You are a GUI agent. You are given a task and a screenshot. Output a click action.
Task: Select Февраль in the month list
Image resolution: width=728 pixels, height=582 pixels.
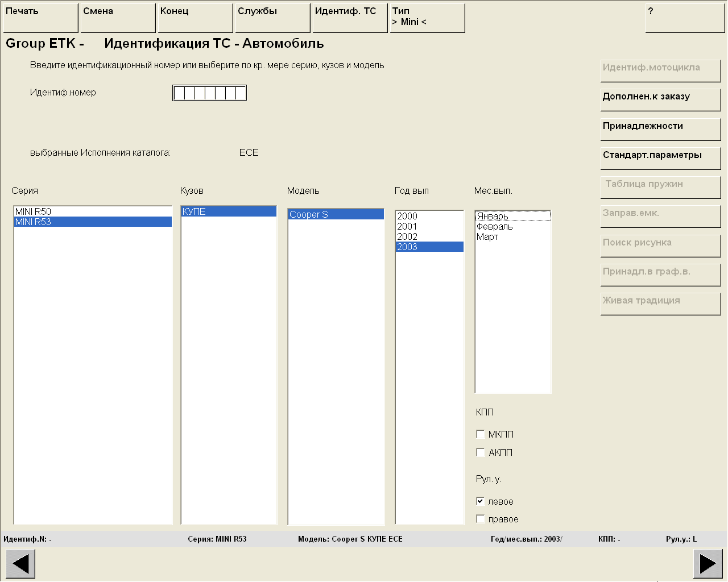(x=513, y=226)
